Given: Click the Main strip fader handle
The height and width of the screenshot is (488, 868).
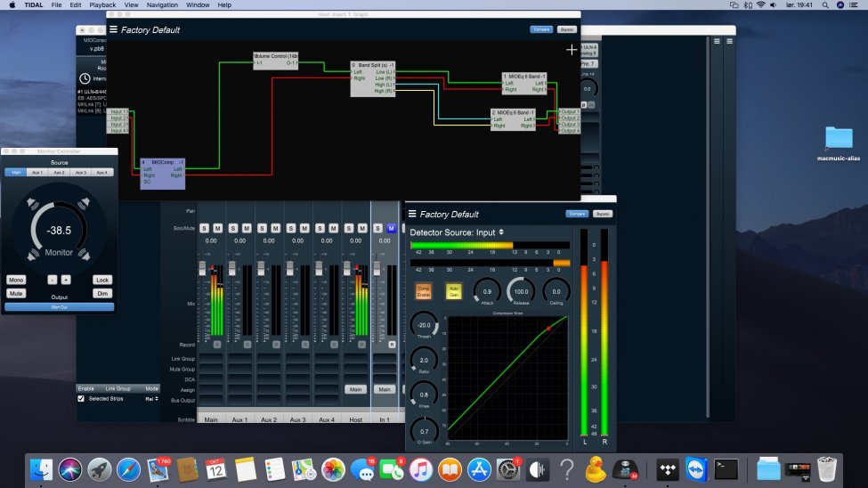Looking at the screenshot, I should [203, 268].
